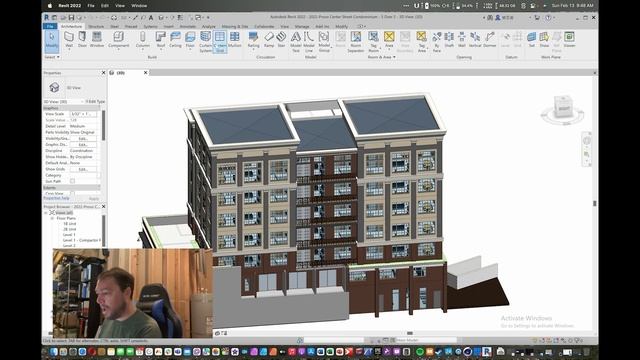Select the Curtain Grid tool

(220, 42)
